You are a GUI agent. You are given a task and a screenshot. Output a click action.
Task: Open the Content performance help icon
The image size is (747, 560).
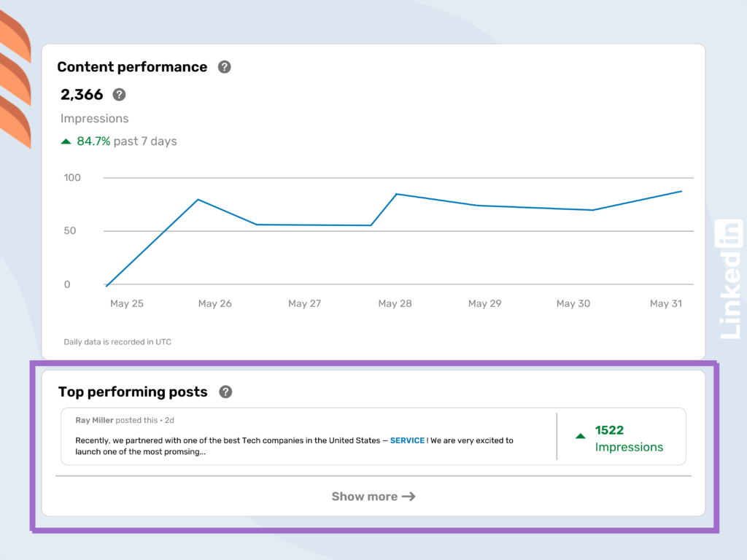(224, 66)
